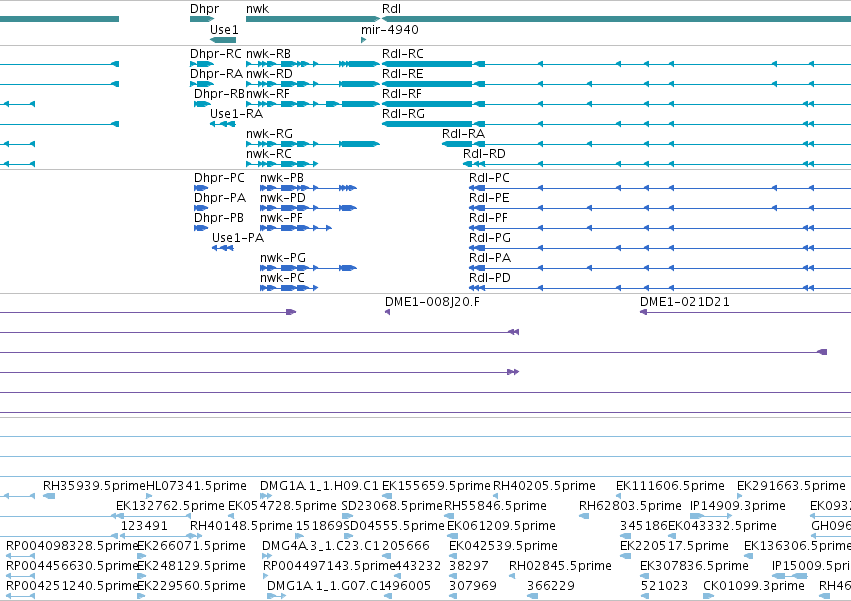
Task: Open the Rdl-RE transcript label
Action: [402, 74]
